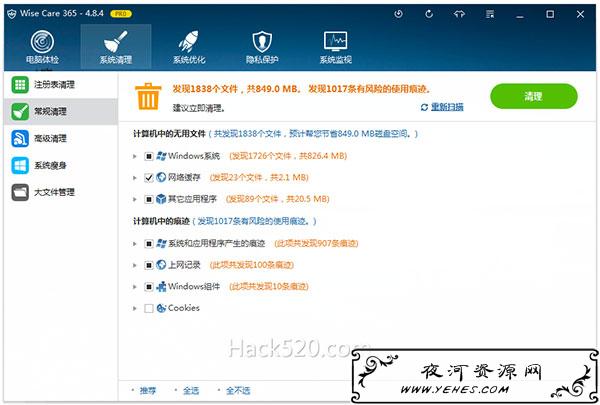Click the 全不选 deselect-all link

click(x=238, y=390)
